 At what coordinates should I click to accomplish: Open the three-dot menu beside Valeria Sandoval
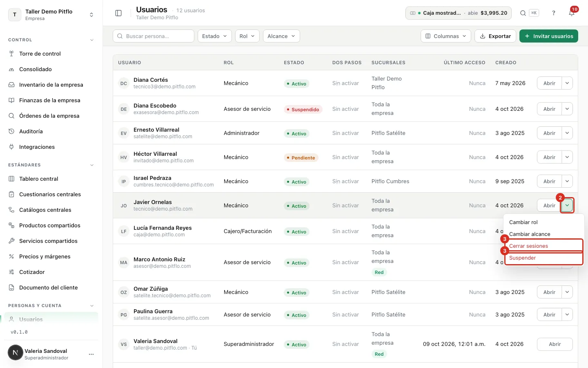coord(91,354)
